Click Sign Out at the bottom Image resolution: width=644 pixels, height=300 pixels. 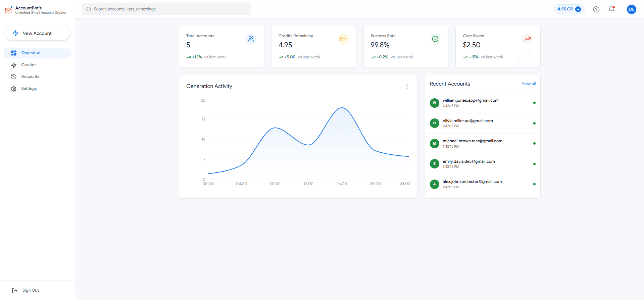pos(30,290)
